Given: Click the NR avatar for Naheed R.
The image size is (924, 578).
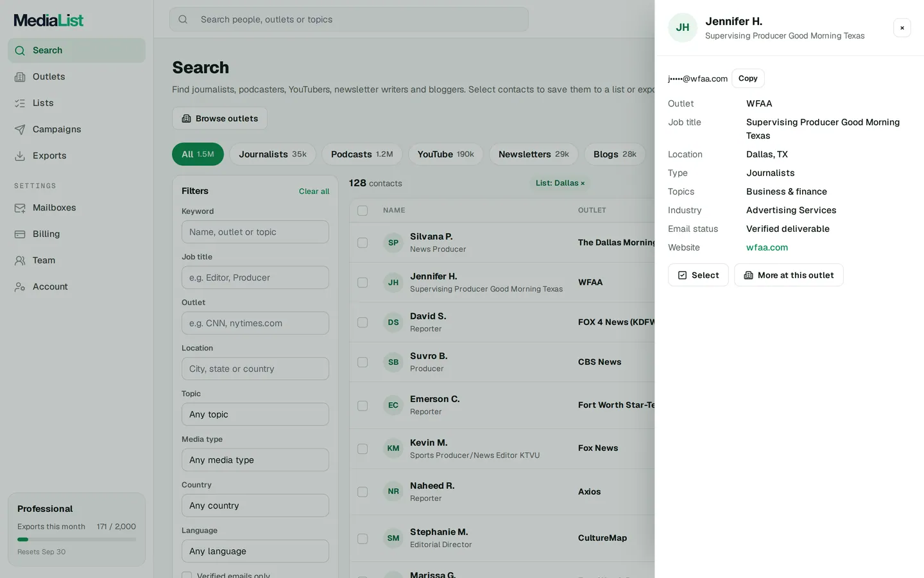Looking at the screenshot, I should 393,491.
